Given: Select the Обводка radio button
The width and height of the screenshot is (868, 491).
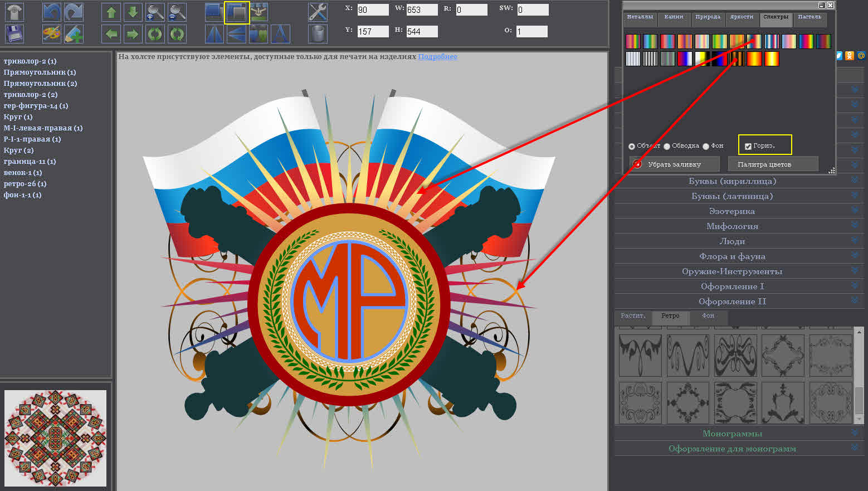Looking at the screenshot, I should (667, 146).
